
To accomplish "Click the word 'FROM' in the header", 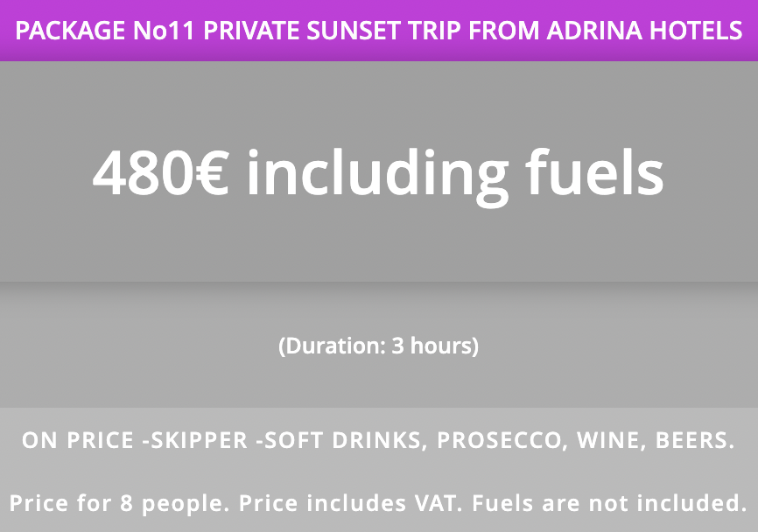I will 503,31.
